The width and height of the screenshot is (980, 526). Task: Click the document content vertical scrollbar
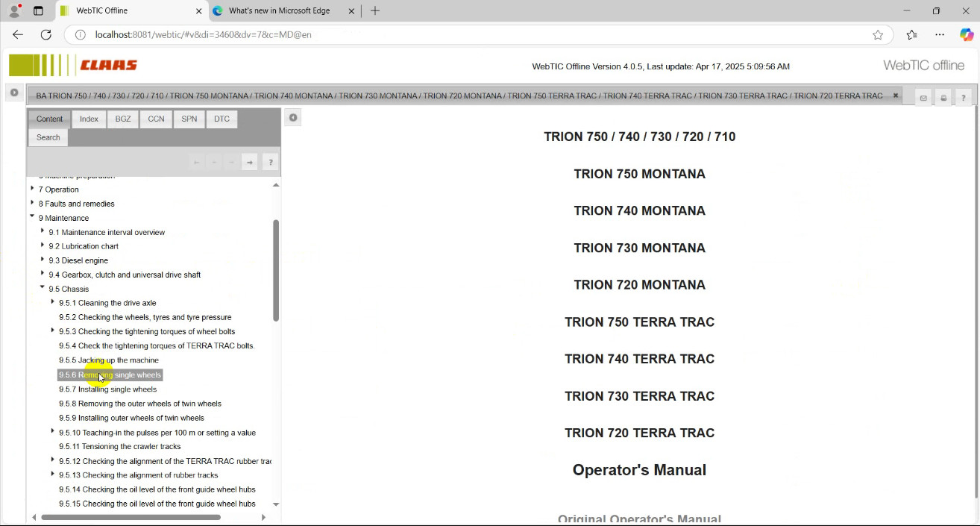[976, 302]
